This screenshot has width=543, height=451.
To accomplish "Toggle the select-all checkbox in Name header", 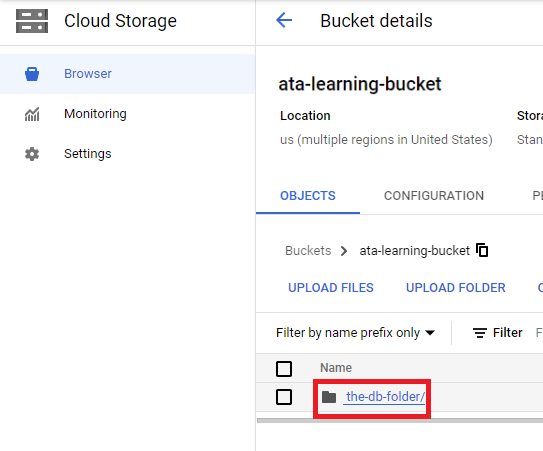I will tap(284, 369).
